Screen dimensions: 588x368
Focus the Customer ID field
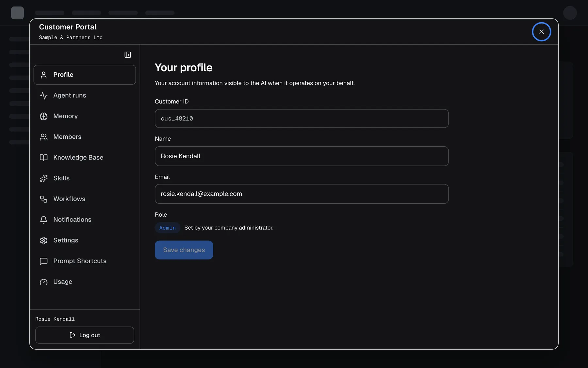[302, 118]
